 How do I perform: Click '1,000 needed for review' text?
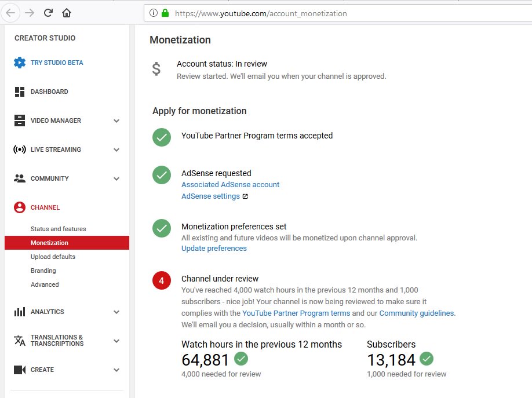[x=406, y=374]
